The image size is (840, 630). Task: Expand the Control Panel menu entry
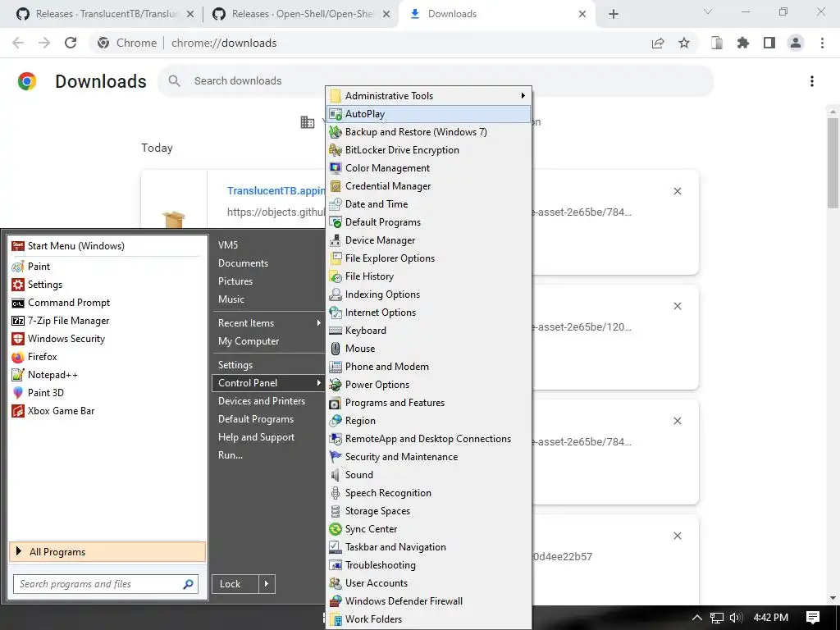pyautogui.click(x=269, y=383)
